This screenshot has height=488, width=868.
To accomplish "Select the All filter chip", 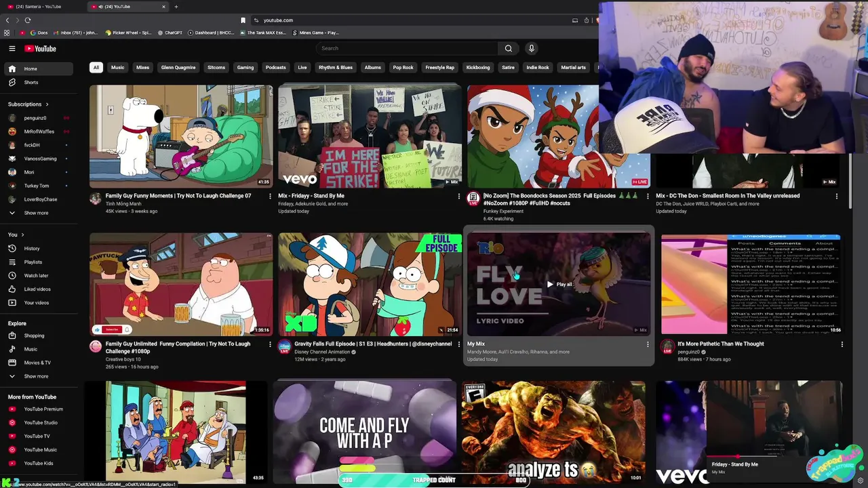I will [x=96, y=67].
